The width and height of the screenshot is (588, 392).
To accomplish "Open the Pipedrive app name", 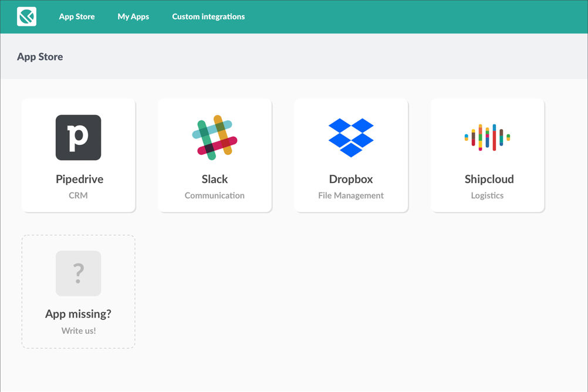I will 79,180.
